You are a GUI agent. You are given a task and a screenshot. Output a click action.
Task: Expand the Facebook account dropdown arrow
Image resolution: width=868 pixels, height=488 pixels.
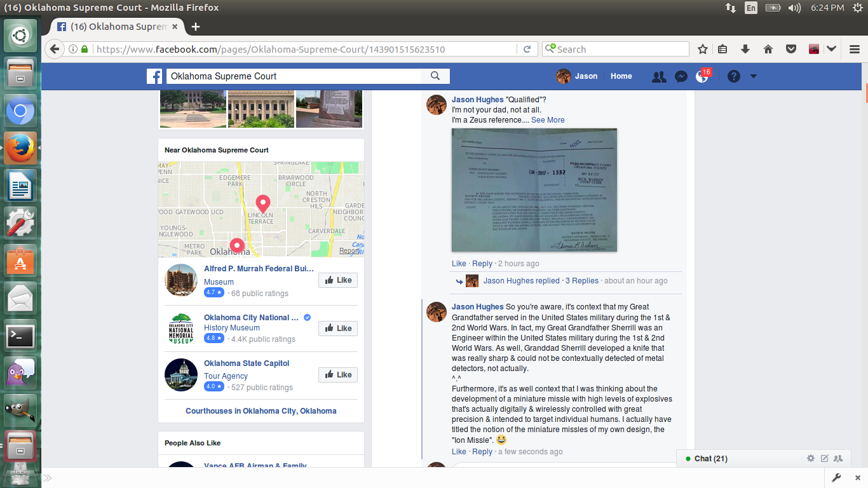coord(754,76)
